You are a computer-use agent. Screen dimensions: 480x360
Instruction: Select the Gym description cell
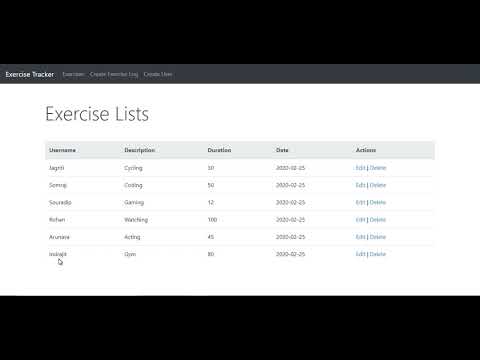coord(130,254)
